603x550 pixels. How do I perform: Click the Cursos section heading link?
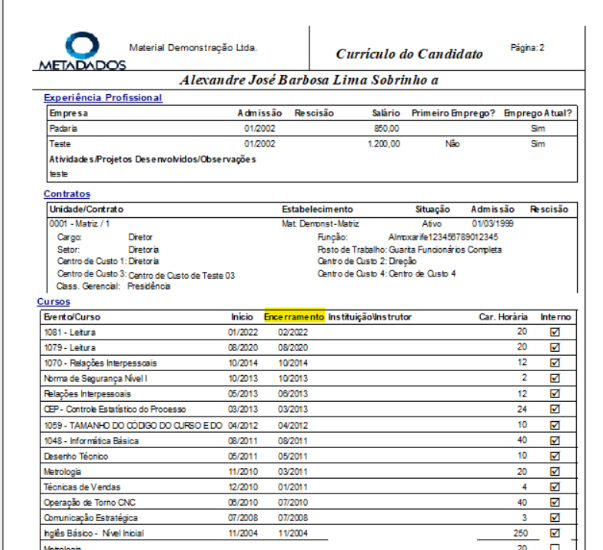[54, 301]
